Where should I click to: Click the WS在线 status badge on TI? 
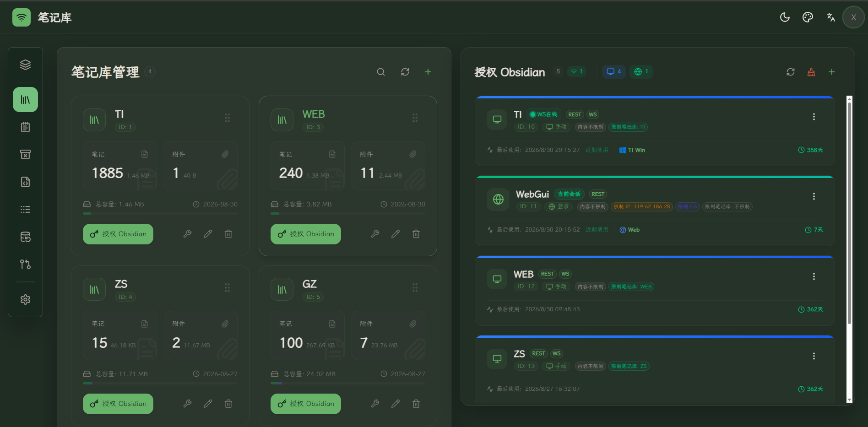coord(543,114)
